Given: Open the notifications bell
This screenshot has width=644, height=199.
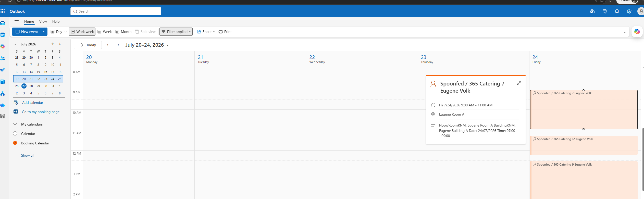Looking at the screenshot, I should [617, 11].
